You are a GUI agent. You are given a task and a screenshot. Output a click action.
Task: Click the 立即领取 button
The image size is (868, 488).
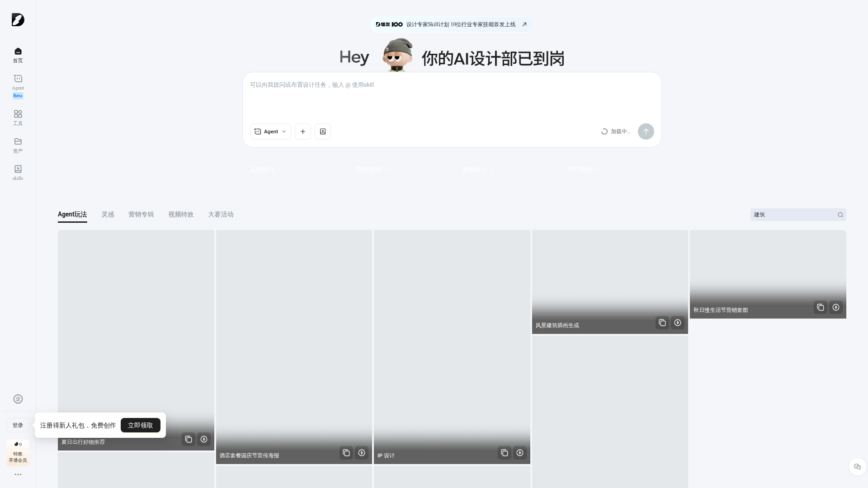(141, 425)
